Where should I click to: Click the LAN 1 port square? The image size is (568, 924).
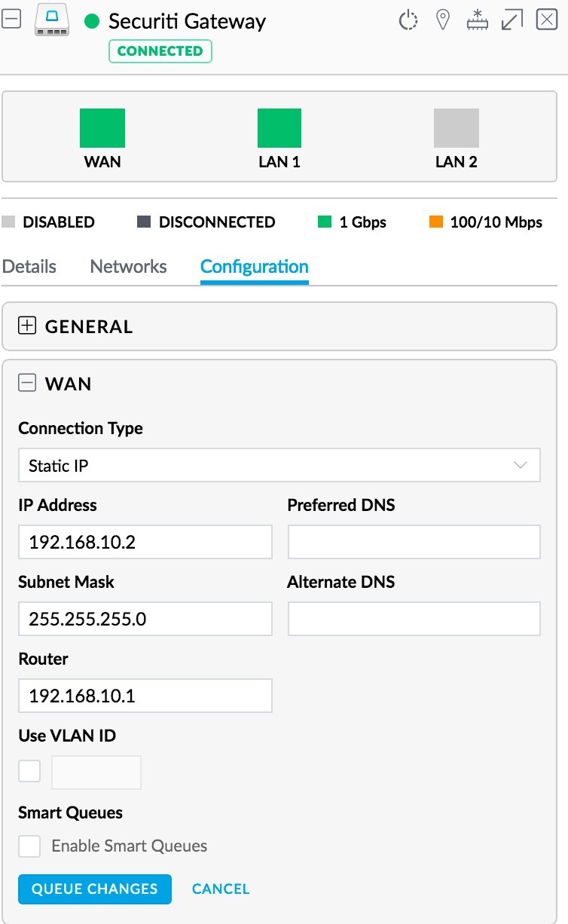click(279, 128)
